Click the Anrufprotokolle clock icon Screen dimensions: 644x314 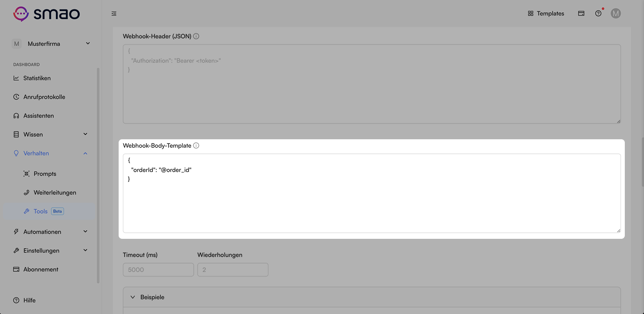click(16, 97)
